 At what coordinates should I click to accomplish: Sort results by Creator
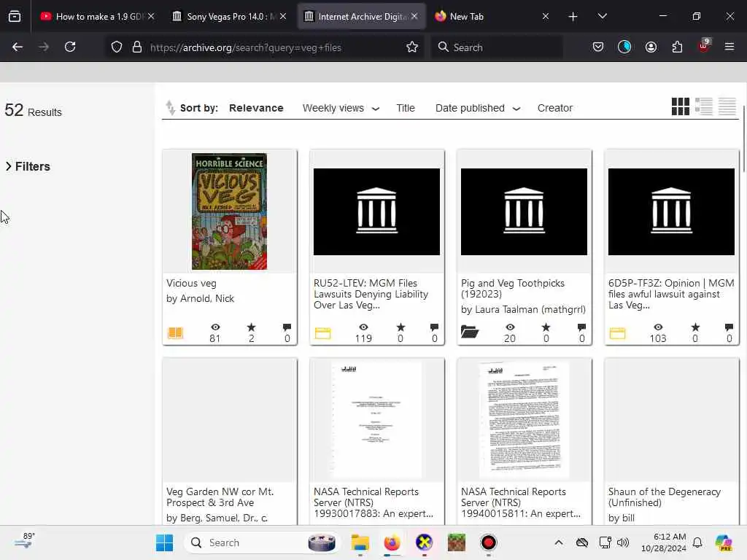[555, 108]
